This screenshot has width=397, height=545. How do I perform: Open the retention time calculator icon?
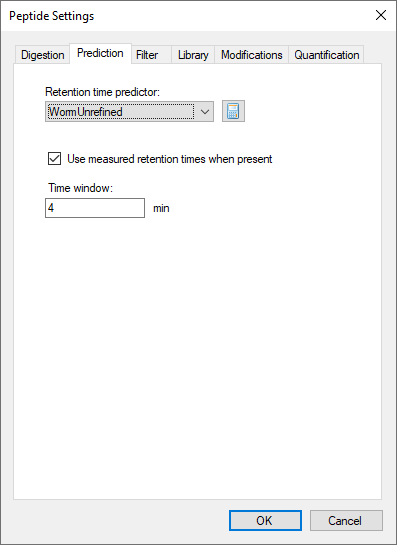(233, 111)
